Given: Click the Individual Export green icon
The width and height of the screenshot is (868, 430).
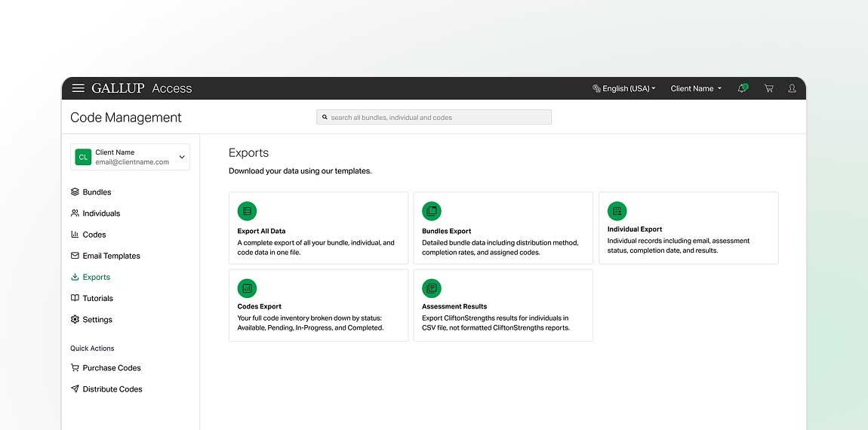Looking at the screenshot, I should tap(617, 210).
